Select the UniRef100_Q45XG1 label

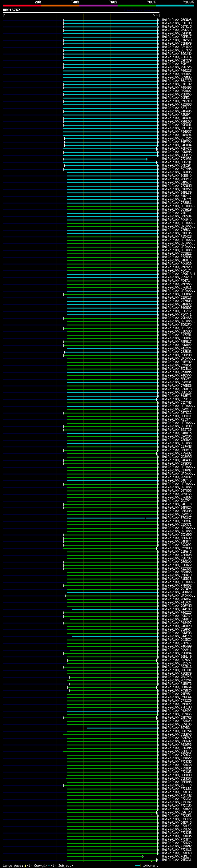click(x=177, y=860)
